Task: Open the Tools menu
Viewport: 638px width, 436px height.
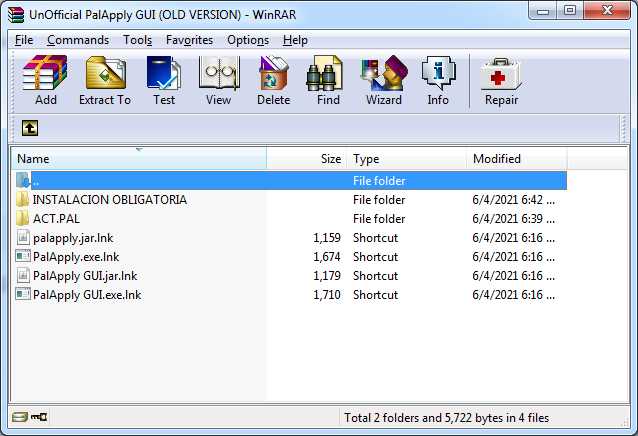Action: 138,40
